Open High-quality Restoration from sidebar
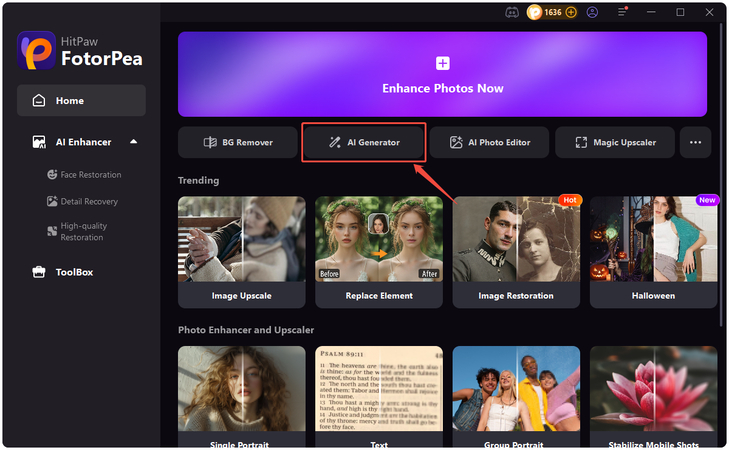729x450 pixels. pos(84,232)
